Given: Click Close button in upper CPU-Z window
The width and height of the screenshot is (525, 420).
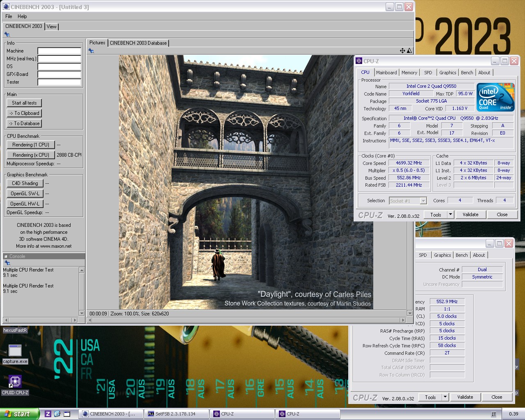Looking at the screenshot, I should coord(502,215).
